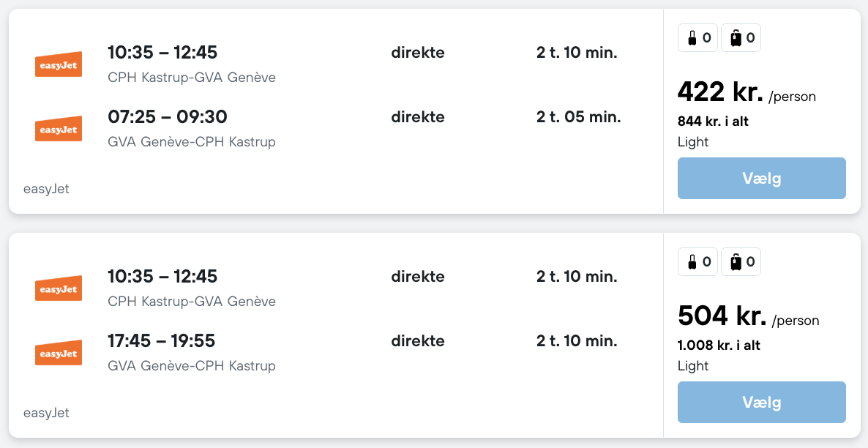Click checked suitcase icon in 422 kr. card
This screenshot has width=868, height=448.
click(x=736, y=38)
